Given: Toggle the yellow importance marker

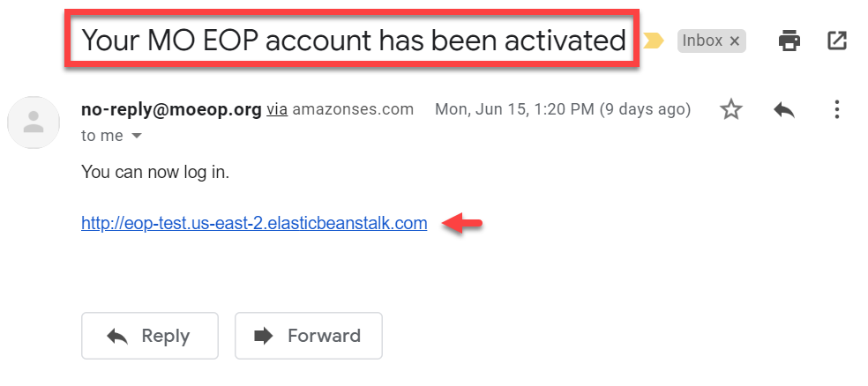Looking at the screenshot, I should click(x=654, y=41).
